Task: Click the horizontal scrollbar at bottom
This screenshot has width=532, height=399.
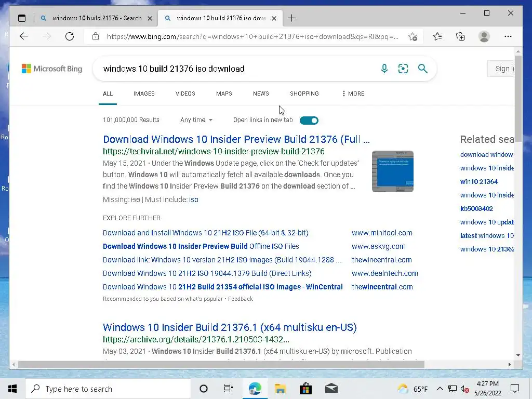Action: point(221,364)
